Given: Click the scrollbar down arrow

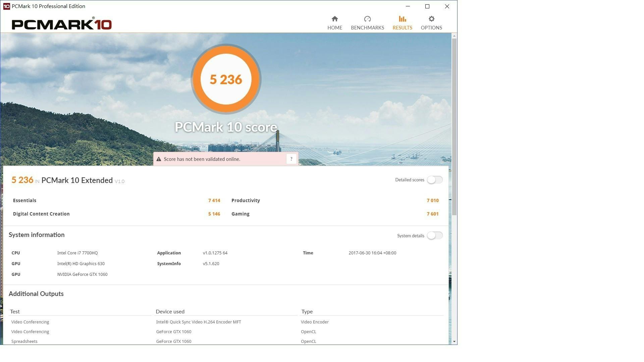Looking at the screenshot, I should 454,342.
